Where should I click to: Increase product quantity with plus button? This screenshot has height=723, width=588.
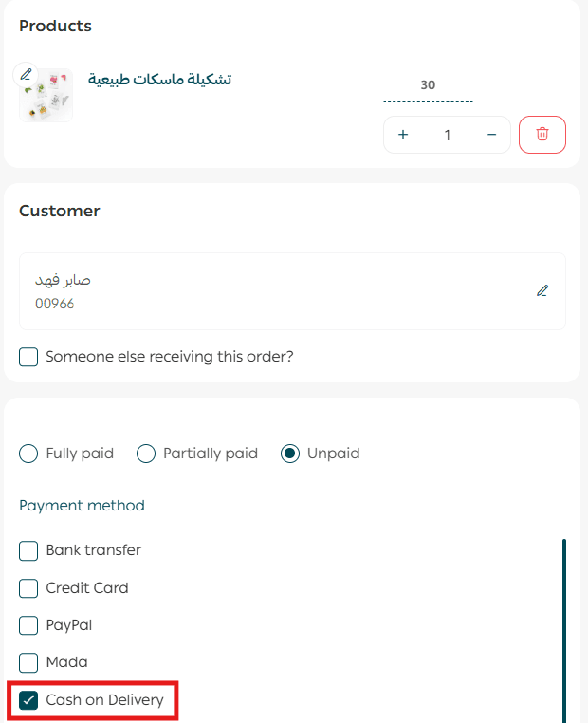pos(403,135)
